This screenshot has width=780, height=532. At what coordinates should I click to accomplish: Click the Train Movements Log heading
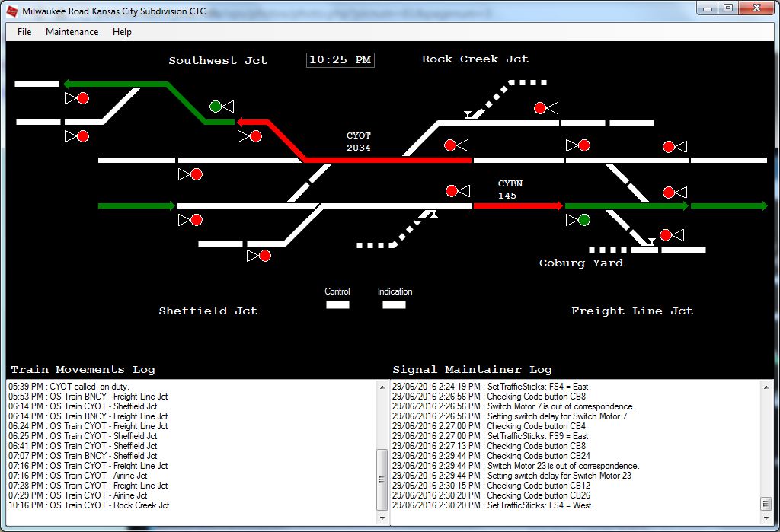[83, 369]
